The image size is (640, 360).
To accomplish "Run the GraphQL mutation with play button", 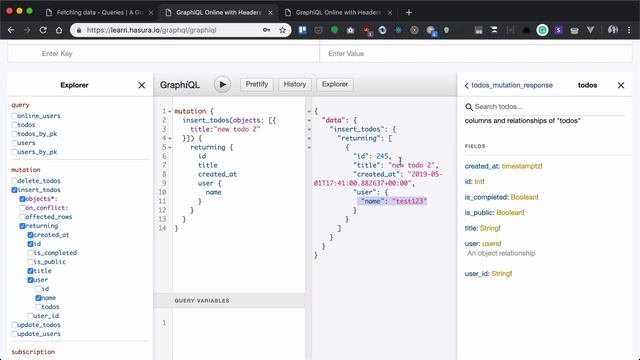I will (222, 84).
